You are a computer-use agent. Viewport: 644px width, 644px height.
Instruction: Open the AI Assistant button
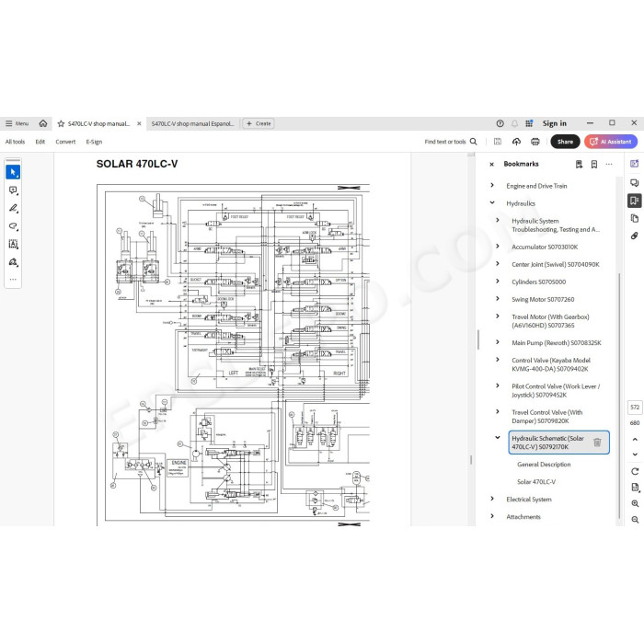click(x=611, y=142)
